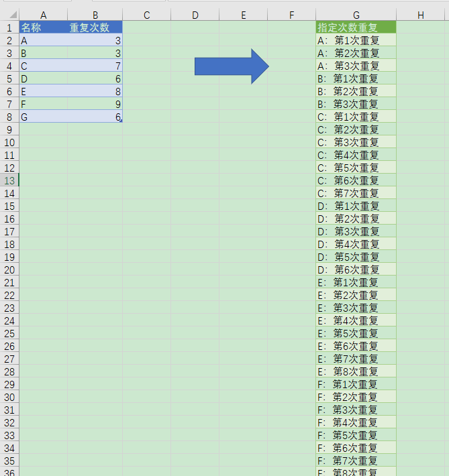This screenshot has width=449, height=476.
Task: Click cell "D: 第1次重复"
Action: coord(356,206)
